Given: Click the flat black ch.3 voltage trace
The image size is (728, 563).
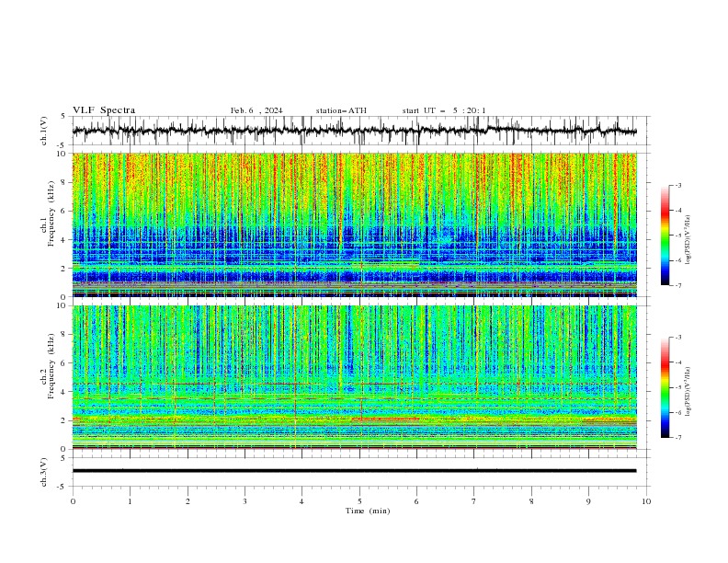Looking at the screenshot, I should coord(355,471).
